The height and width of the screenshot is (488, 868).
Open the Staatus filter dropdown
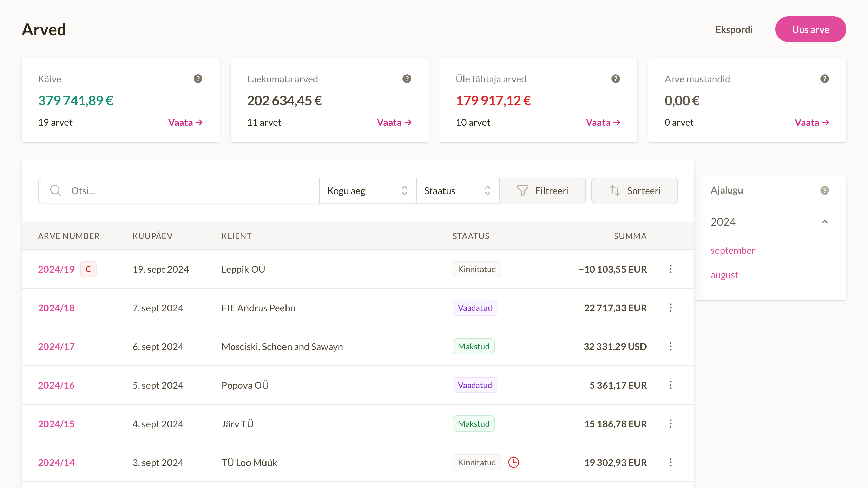[458, 190]
